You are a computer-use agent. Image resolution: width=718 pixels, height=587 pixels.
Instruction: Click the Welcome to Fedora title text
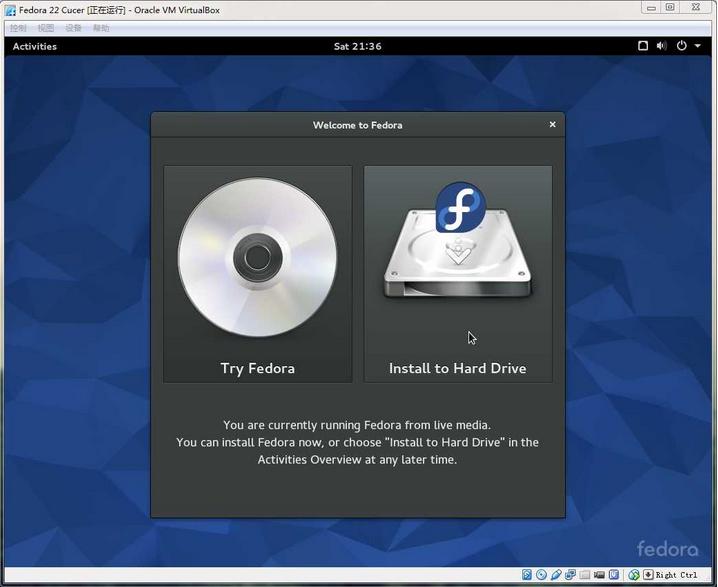tap(358, 125)
